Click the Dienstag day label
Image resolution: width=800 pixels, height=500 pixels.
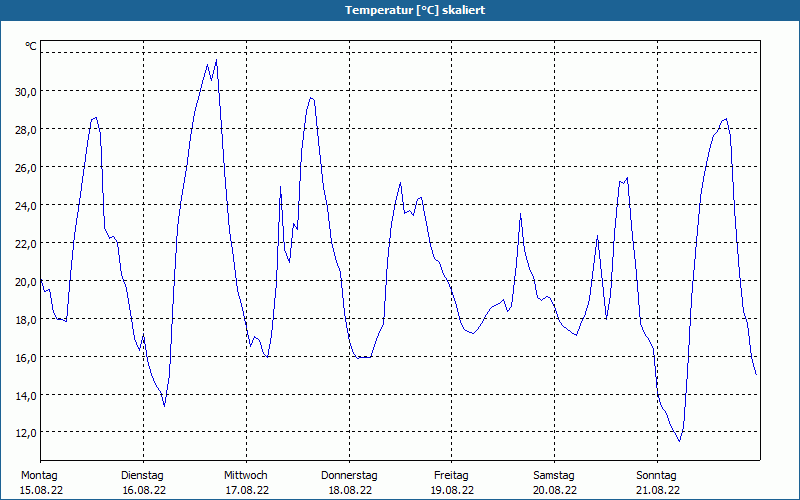[142, 476]
